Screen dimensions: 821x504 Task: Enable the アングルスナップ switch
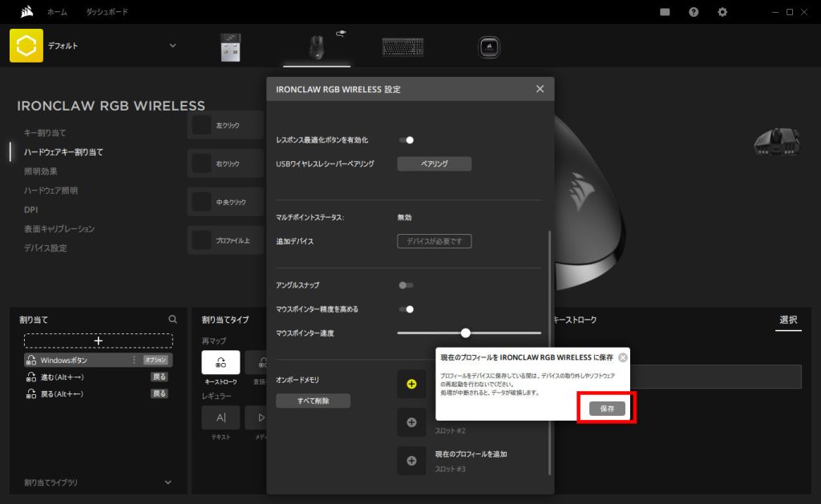pos(406,285)
